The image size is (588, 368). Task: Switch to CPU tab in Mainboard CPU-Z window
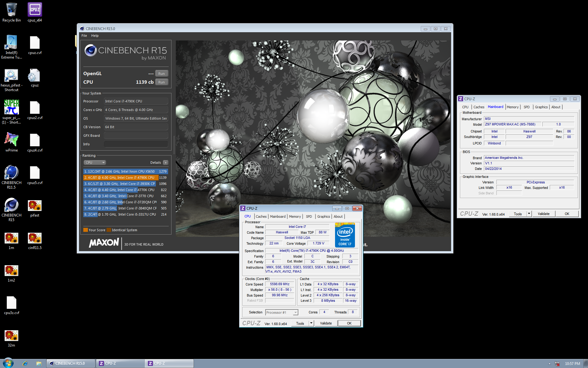(x=465, y=107)
